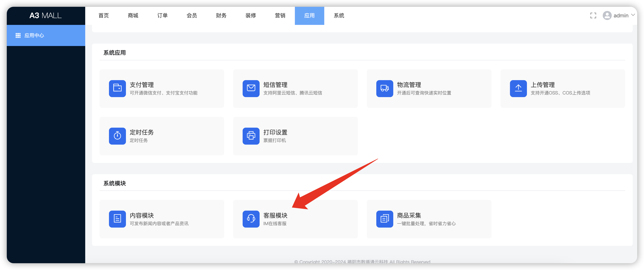The image size is (644, 270).
Task: Open the 短信管理 title link
Action: click(x=275, y=85)
